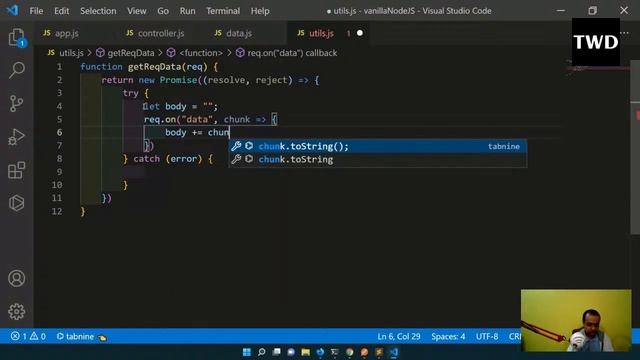640x360 pixels.
Task: Expand req.on("data") callback breadcrumb
Action: coord(292,53)
